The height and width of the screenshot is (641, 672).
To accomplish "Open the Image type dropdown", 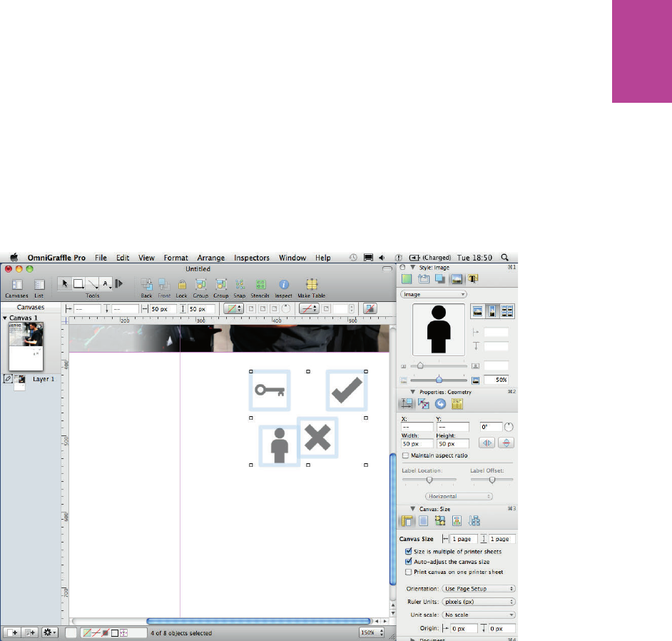I will (434, 295).
